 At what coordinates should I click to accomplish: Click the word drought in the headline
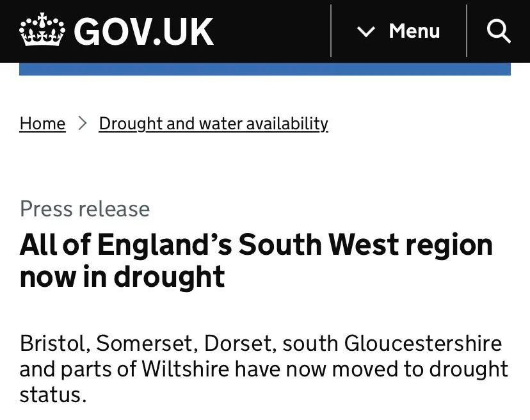coord(170,277)
